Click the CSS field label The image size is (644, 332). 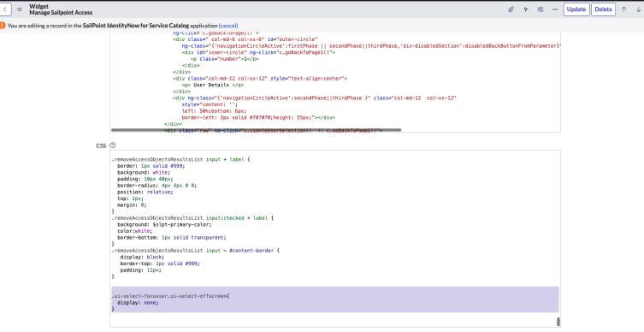tap(101, 145)
